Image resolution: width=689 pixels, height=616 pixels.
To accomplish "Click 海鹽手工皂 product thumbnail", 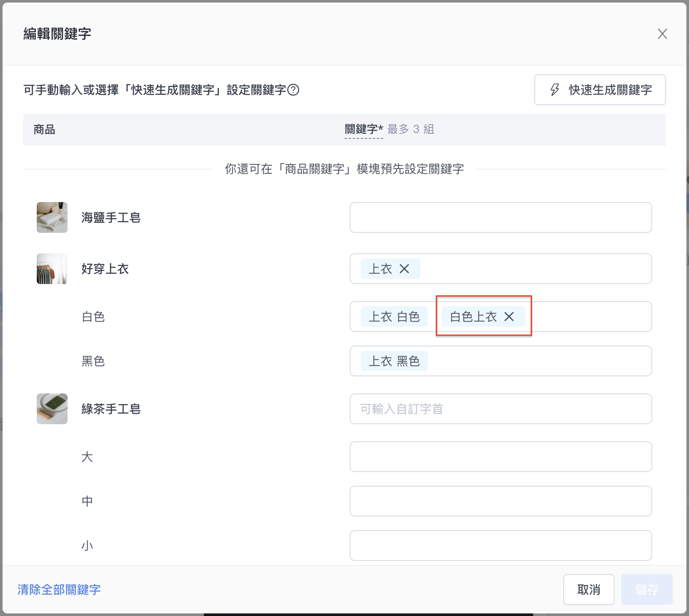I will point(52,217).
